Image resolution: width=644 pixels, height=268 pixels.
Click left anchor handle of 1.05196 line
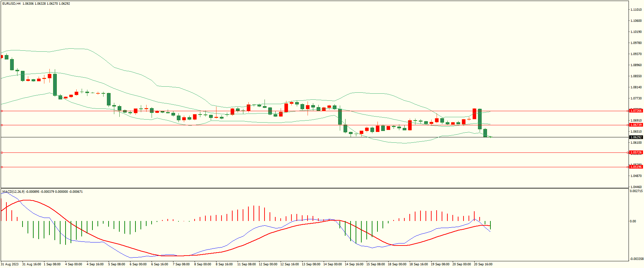2,167
